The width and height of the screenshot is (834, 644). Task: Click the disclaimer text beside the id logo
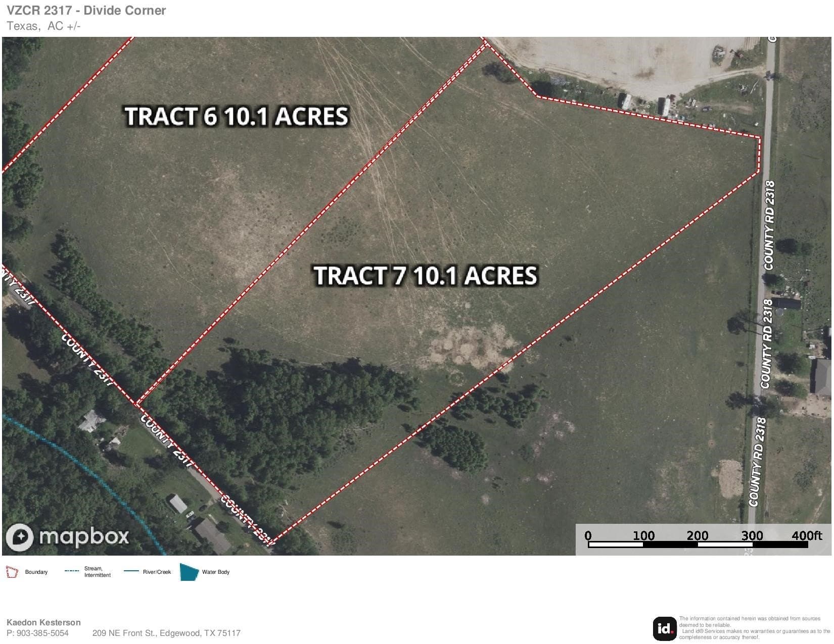point(754,628)
